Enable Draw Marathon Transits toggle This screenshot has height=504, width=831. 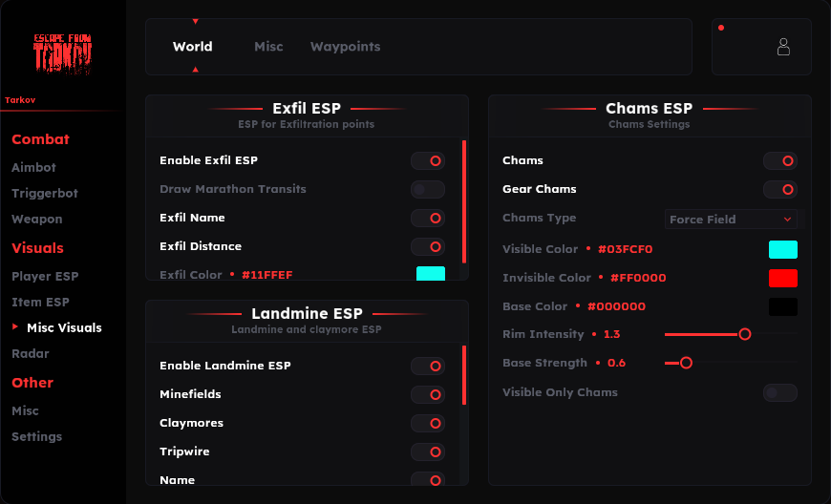[x=428, y=190]
